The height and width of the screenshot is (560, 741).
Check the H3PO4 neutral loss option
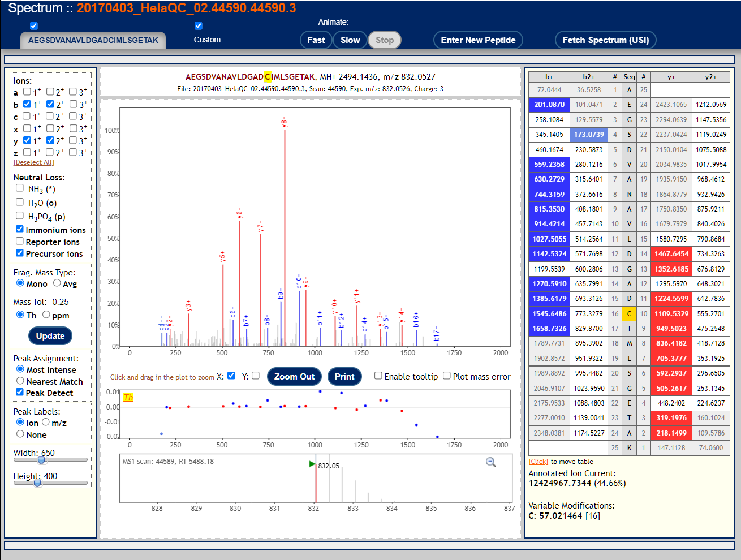[x=20, y=216]
